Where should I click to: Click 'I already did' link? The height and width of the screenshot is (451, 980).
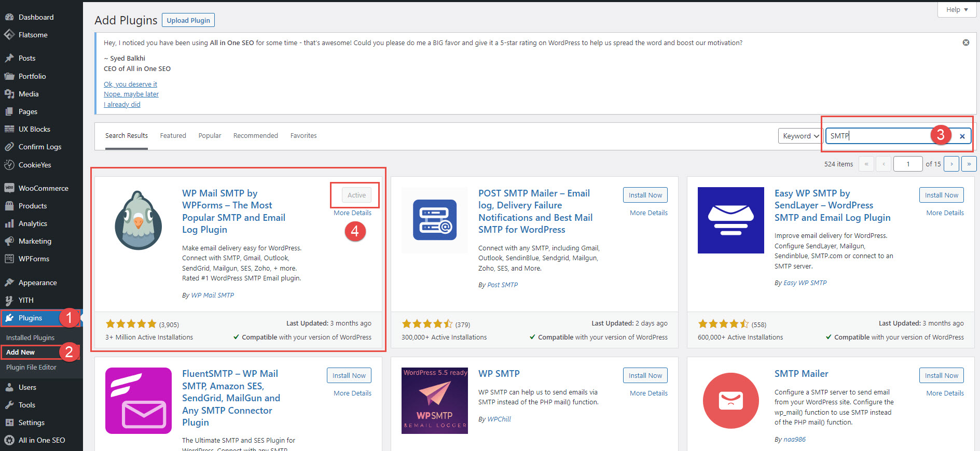click(122, 105)
